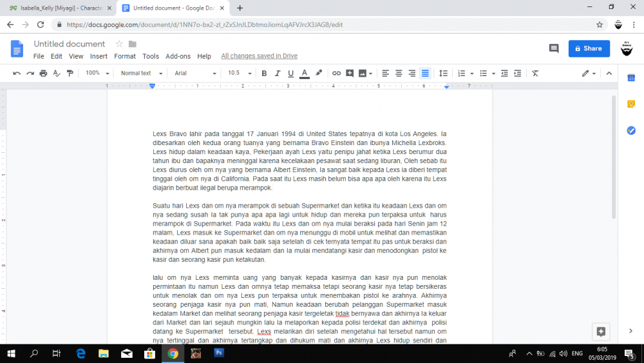Image resolution: width=644 pixels, height=363 pixels.
Task: Toggle bold formatting
Action: tap(264, 73)
